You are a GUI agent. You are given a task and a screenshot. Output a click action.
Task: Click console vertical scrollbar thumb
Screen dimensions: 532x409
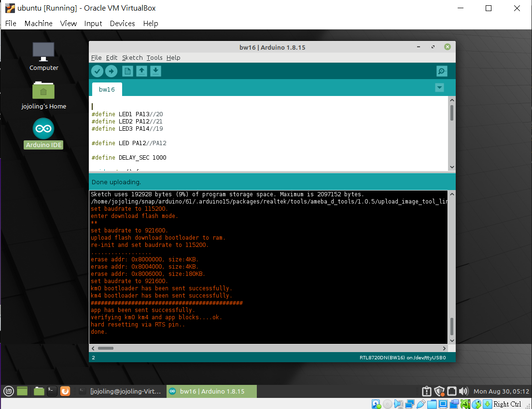pos(452,327)
